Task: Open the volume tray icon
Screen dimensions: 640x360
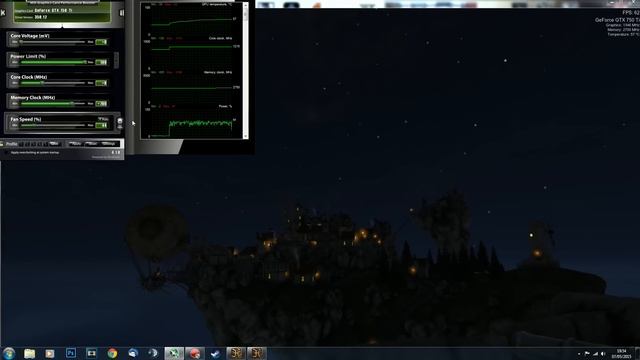Action: tap(603, 354)
